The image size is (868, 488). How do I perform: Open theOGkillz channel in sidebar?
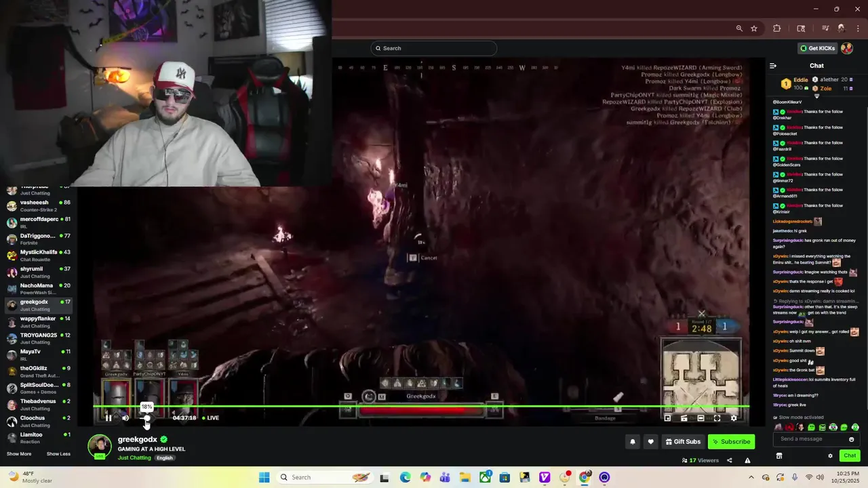pyautogui.click(x=40, y=371)
